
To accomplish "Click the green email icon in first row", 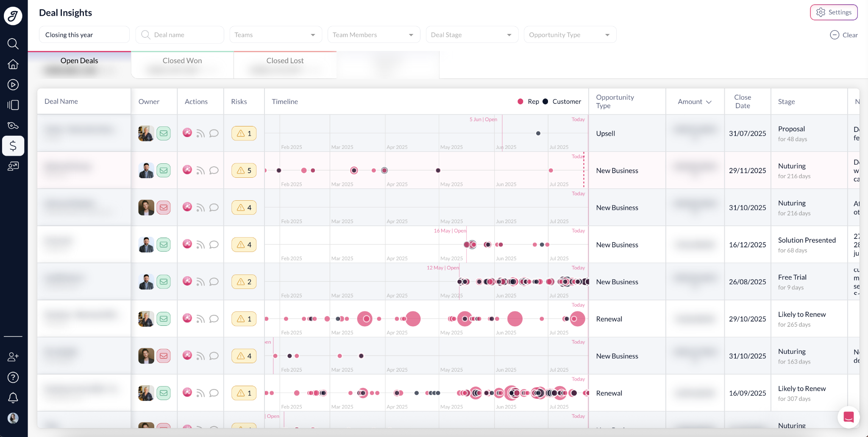I will pyautogui.click(x=164, y=133).
